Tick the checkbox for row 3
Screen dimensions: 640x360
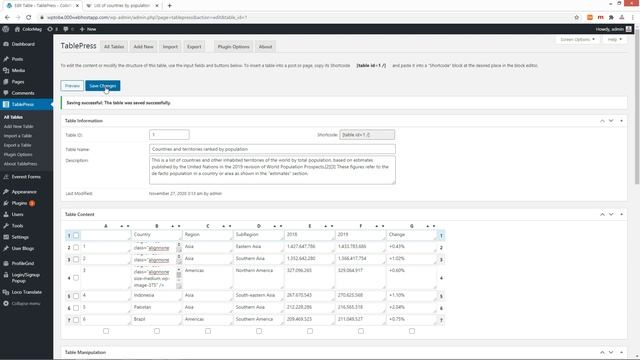(76, 259)
